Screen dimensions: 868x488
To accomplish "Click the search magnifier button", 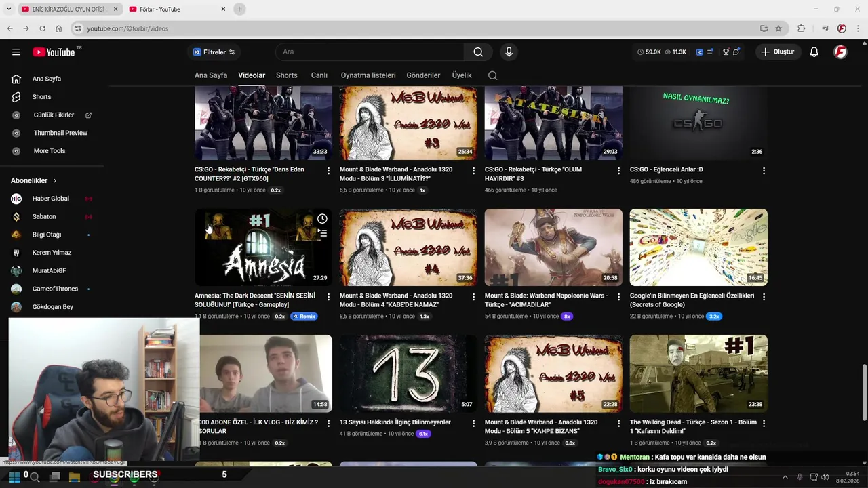I will pyautogui.click(x=478, y=52).
